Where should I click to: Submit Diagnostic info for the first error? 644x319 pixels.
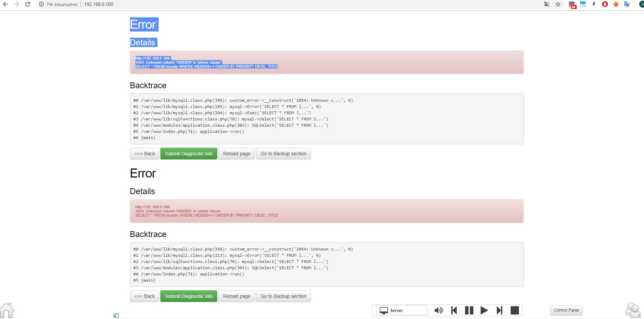tap(189, 154)
